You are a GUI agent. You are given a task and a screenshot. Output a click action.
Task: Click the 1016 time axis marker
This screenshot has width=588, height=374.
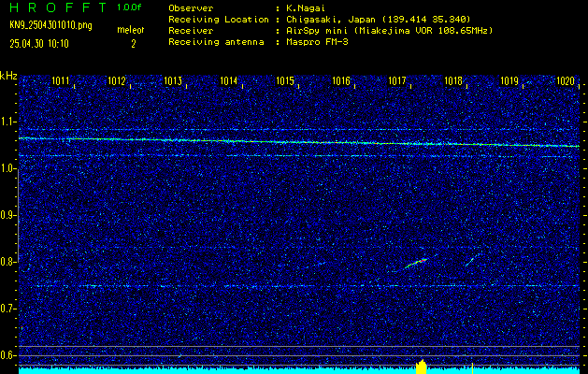341,80
